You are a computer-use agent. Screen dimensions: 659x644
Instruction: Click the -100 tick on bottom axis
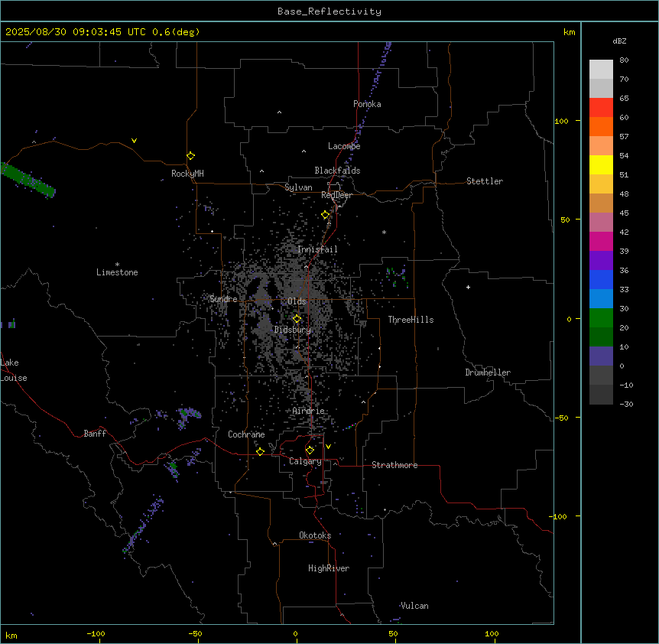[x=96, y=633]
